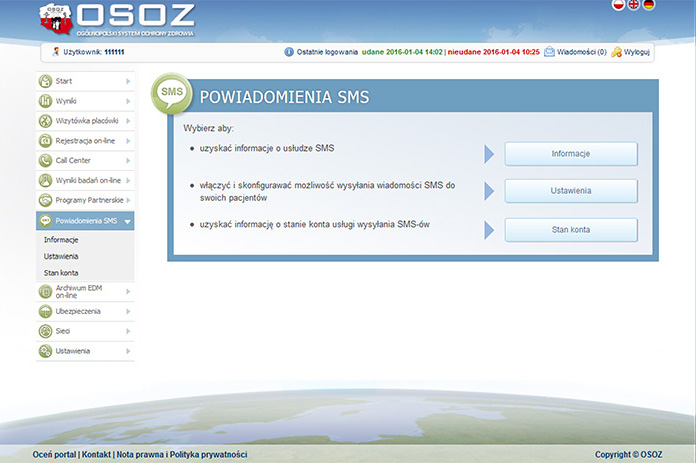The height and width of the screenshot is (463, 696).
Task: Open Wizytówka placówki menu item
Action: (85, 121)
